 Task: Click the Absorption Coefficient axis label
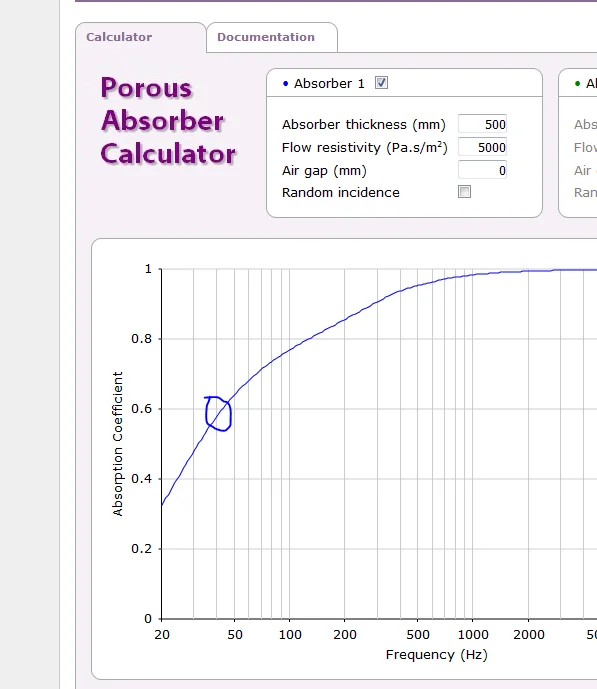[117, 444]
